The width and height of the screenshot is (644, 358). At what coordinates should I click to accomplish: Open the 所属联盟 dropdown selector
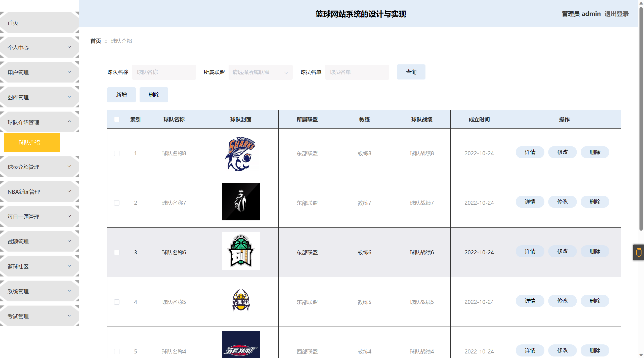click(x=261, y=72)
